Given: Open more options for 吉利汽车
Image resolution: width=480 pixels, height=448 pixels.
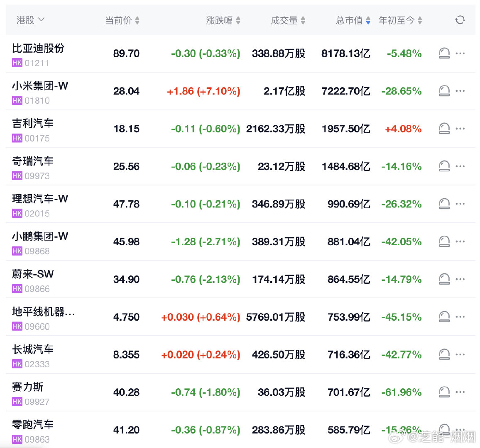Looking at the screenshot, I should (460, 129).
